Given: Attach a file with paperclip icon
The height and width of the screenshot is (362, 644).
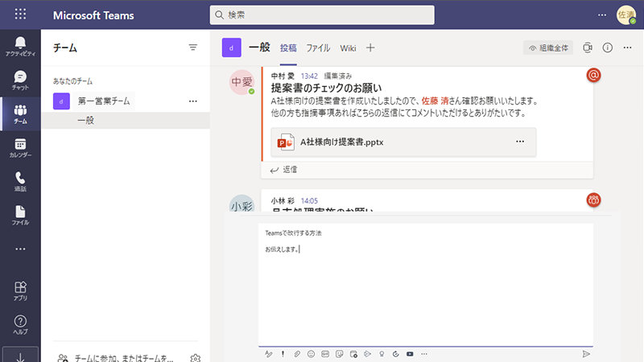Looking at the screenshot, I should point(297,354).
